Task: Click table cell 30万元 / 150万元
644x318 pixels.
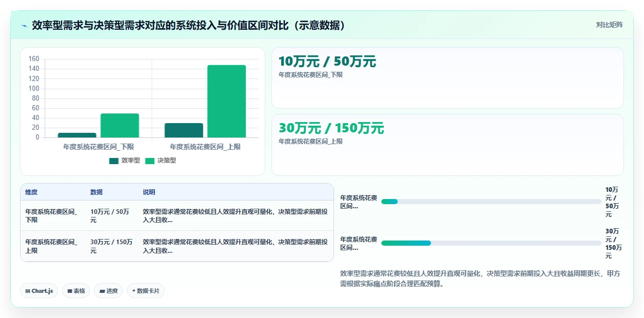Action: click(112, 246)
